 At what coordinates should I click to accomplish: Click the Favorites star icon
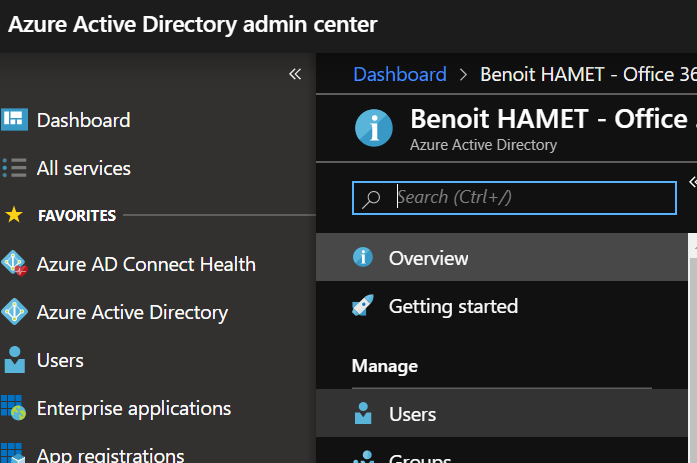coord(14,215)
